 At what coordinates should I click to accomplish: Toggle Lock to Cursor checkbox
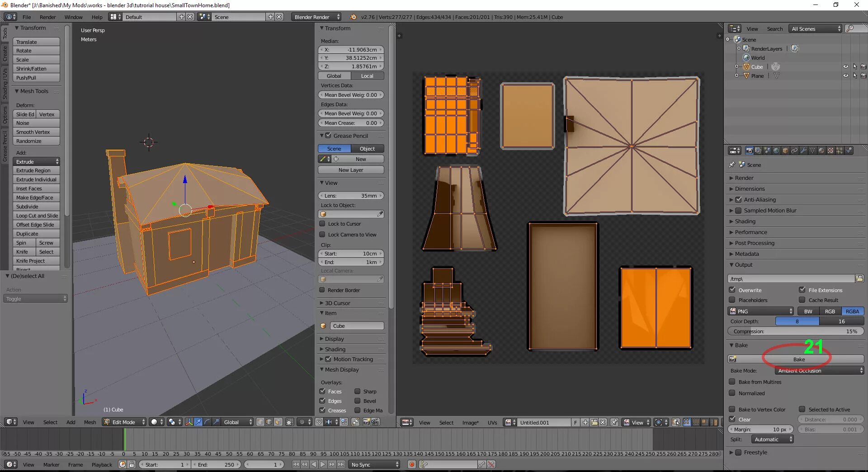point(322,223)
